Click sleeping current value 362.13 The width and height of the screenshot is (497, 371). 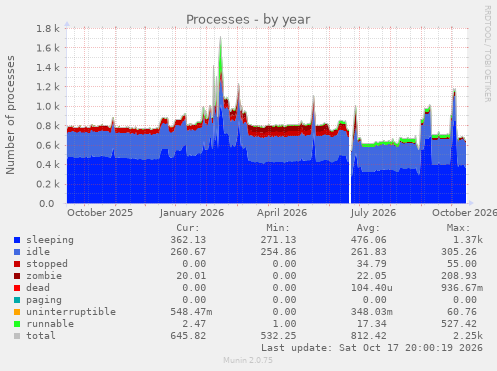coord(188,240)
